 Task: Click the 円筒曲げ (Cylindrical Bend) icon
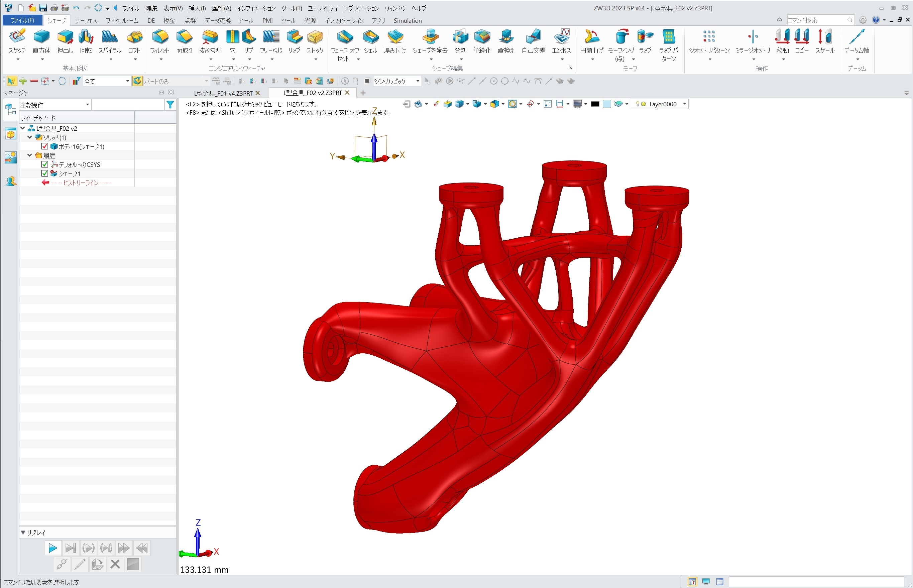(591, 37)
